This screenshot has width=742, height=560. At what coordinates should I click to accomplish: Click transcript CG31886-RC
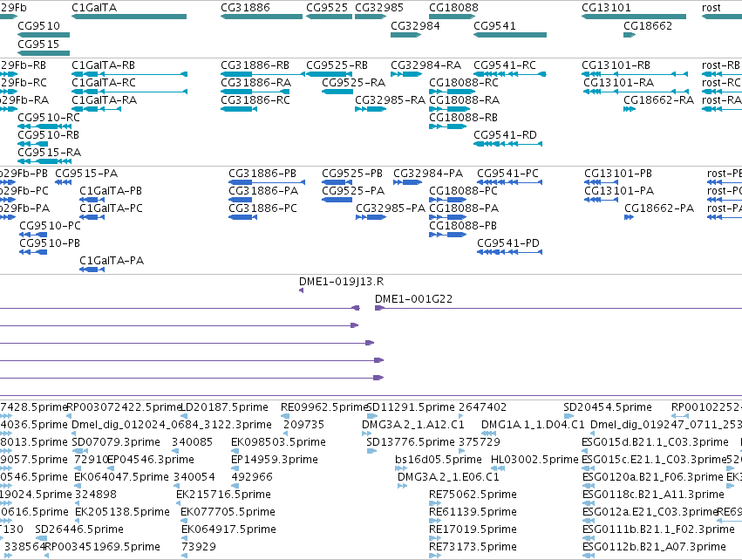click(255, 100)
